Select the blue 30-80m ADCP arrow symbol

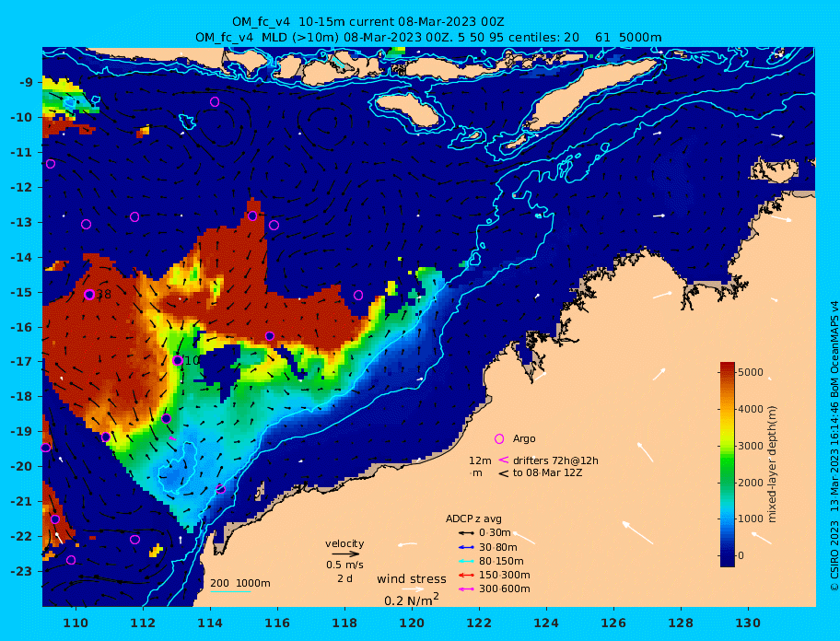click(x=466, y=547)
